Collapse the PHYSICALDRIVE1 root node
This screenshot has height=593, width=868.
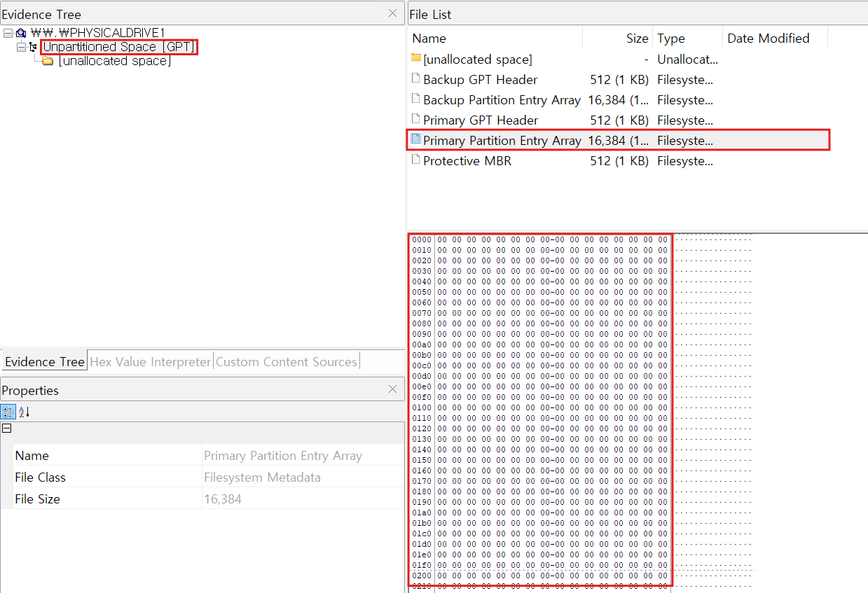point(8,33)
